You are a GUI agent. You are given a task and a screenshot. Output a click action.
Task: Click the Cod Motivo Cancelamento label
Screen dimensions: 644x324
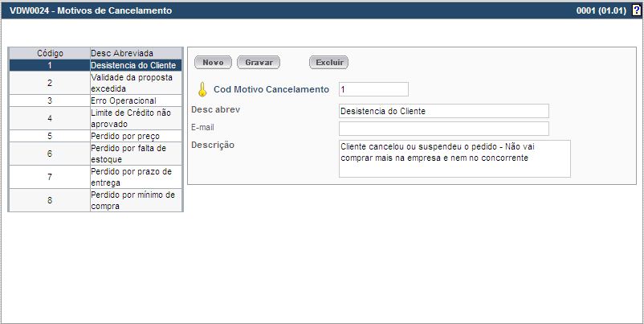pos(271,89)
